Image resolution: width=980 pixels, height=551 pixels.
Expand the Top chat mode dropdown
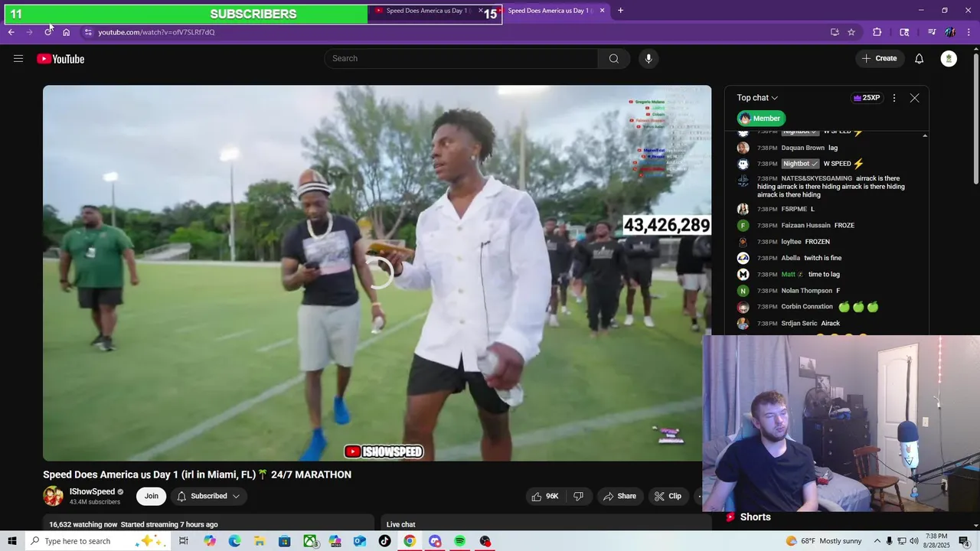tap(757, 98)
